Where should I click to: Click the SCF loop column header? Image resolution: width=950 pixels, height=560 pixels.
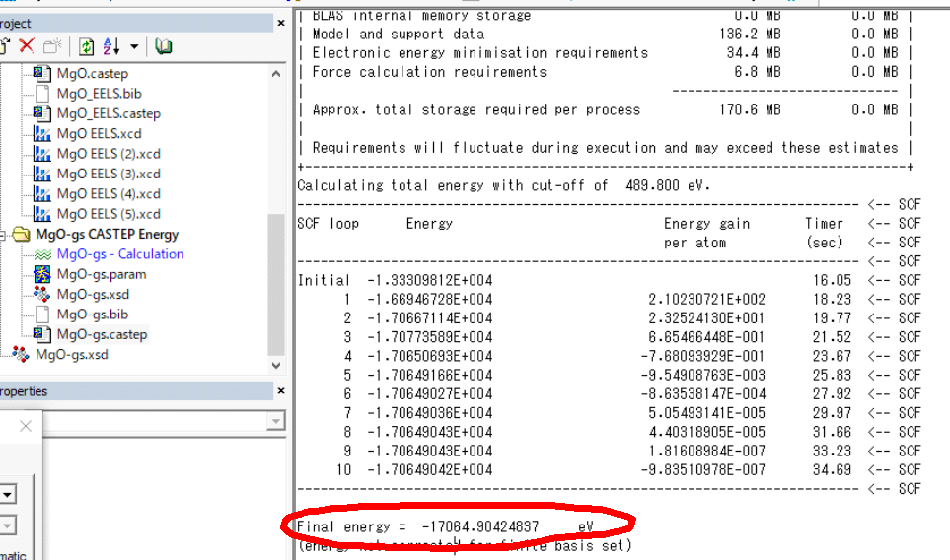328,224
